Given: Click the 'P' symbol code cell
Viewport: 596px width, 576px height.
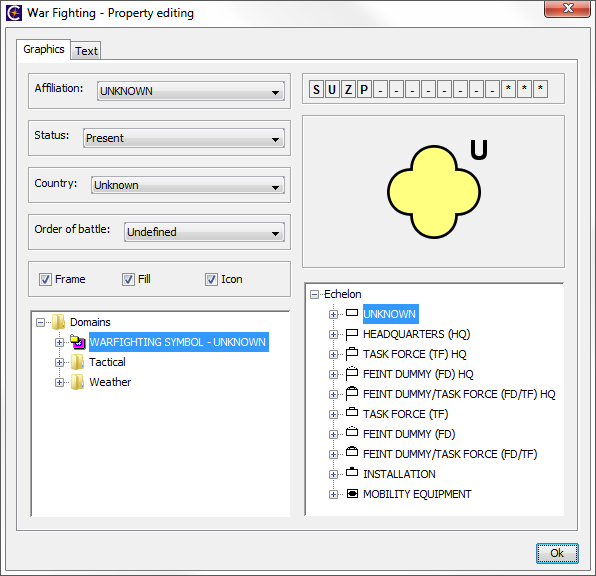Looking at the screenshot, I should pos(364,89).
